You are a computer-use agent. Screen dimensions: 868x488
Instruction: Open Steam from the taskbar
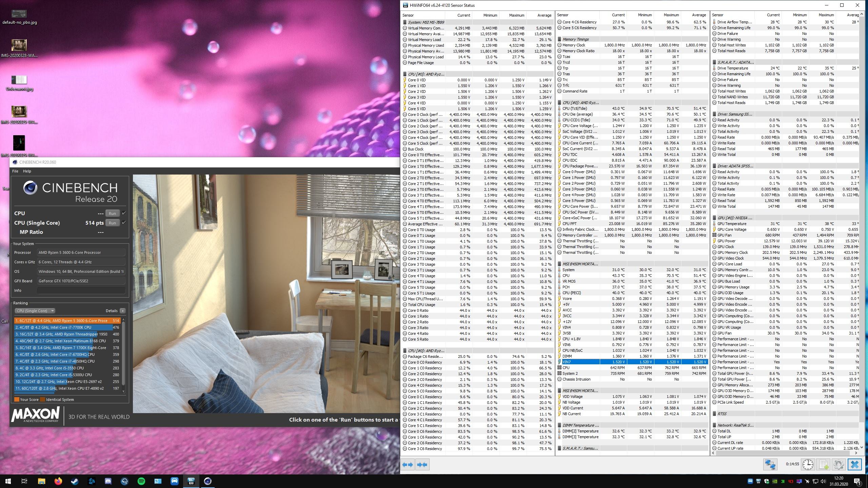point(75,481)
